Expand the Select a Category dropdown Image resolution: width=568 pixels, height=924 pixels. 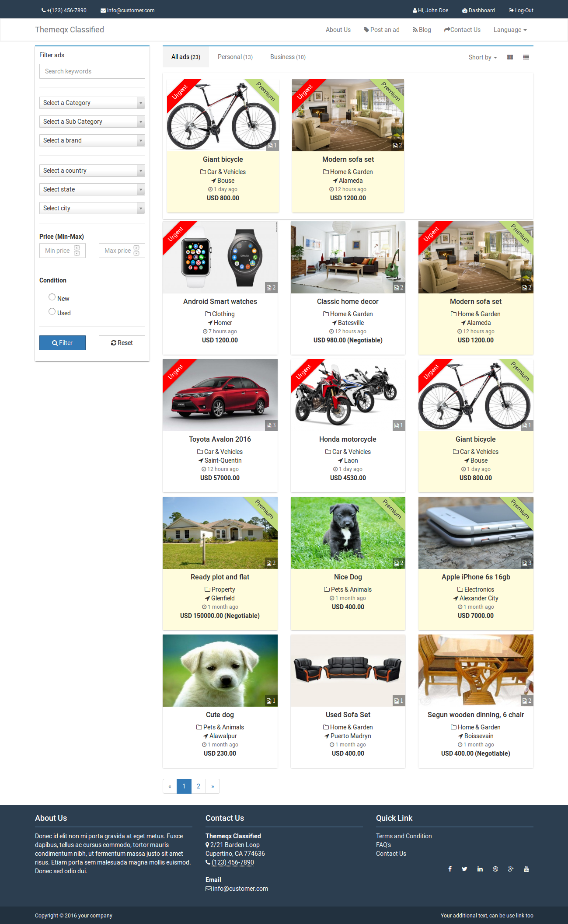click(92, 103)
